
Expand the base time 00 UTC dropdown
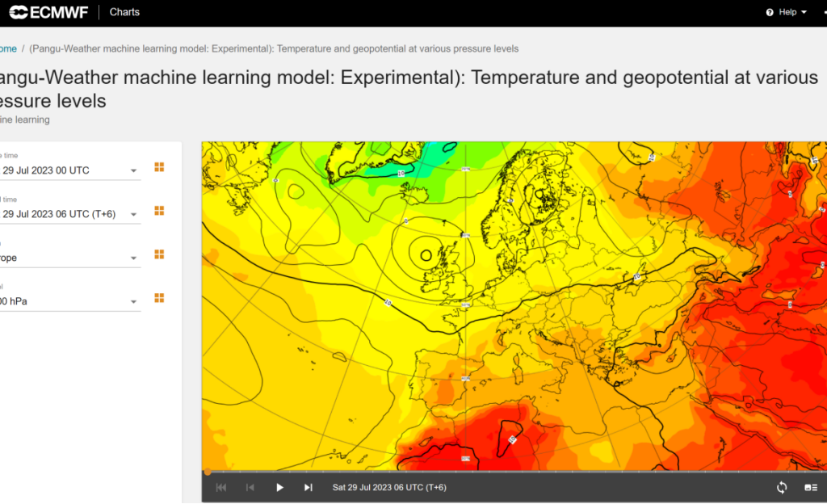coord(133,171)
